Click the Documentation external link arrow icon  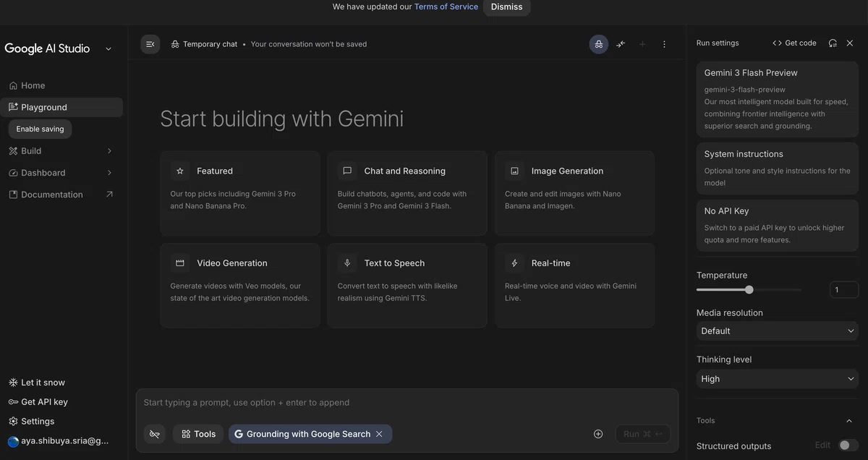click(x=109, y=195)
